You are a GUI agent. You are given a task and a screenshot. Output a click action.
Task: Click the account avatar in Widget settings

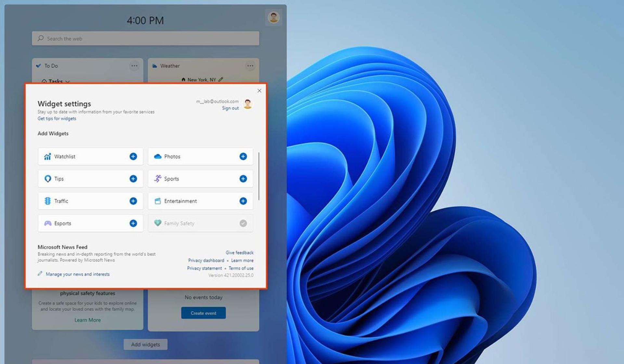(248, 104)
